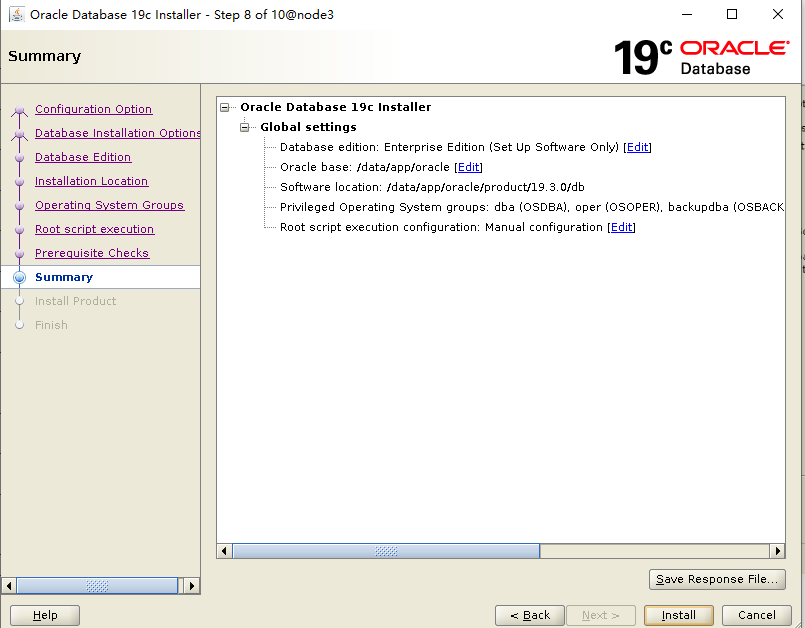Jump to Installation Location step
Screen dimensions: 805x628
91,181
